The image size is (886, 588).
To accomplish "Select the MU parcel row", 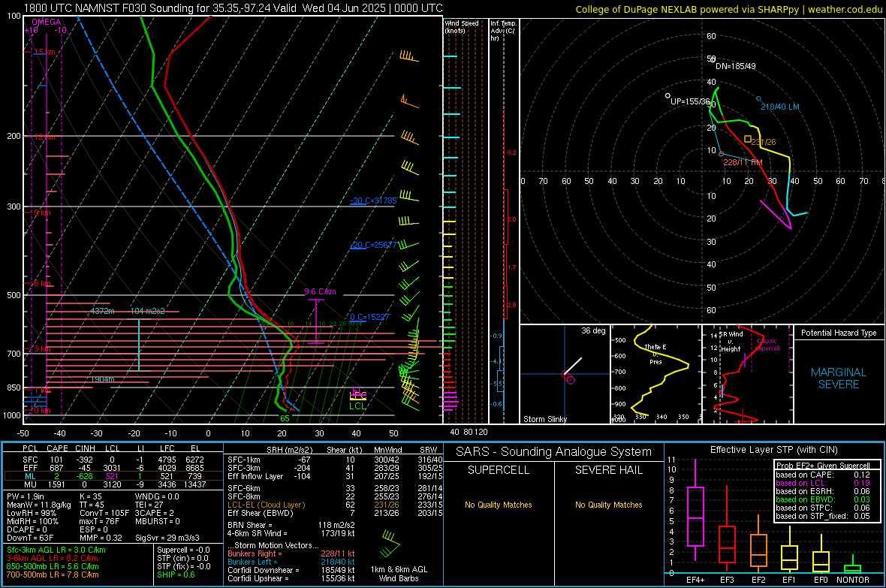I will pos(113,484).
